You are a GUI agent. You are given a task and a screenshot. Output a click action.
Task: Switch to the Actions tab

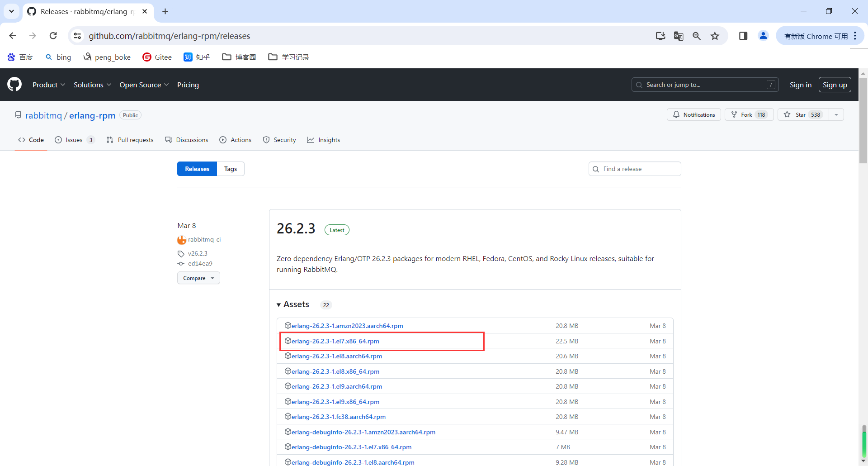[x=235, y=140]
